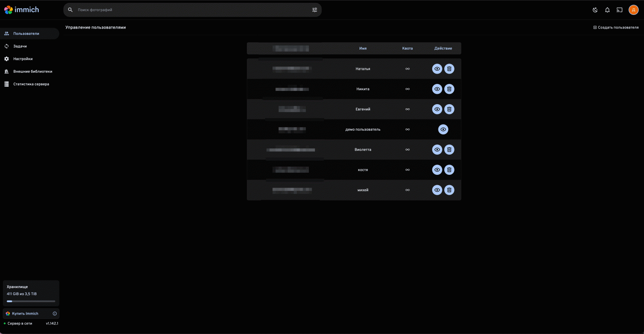Open search filter options icon
644x334 pixels.
[x=315, y=10]
